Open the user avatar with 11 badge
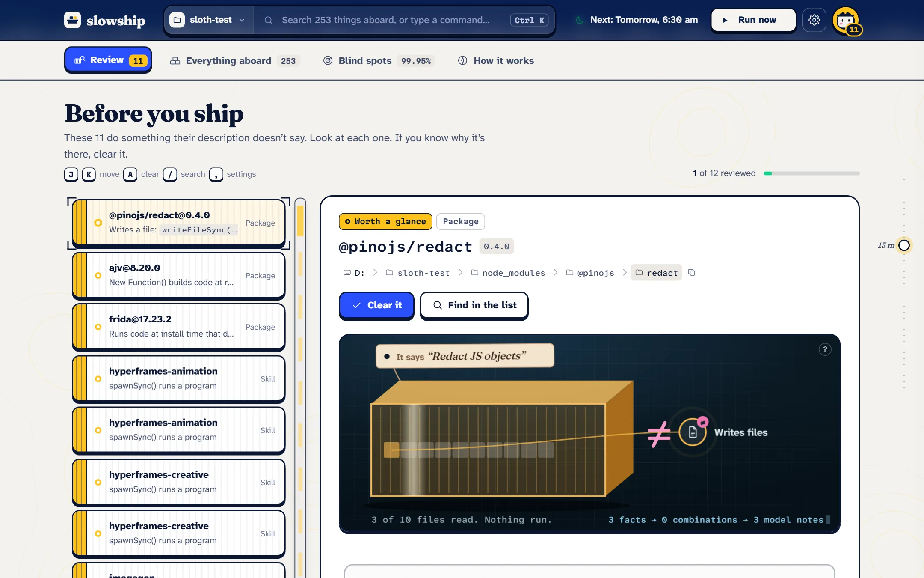 pos(847,21)
